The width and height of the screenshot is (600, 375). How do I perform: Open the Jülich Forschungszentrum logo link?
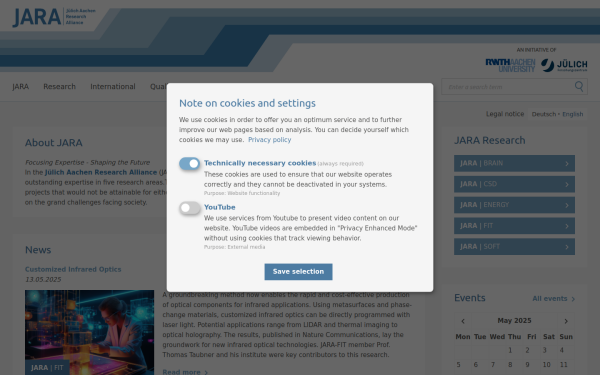pyautogui.click(x=564, y=65)
